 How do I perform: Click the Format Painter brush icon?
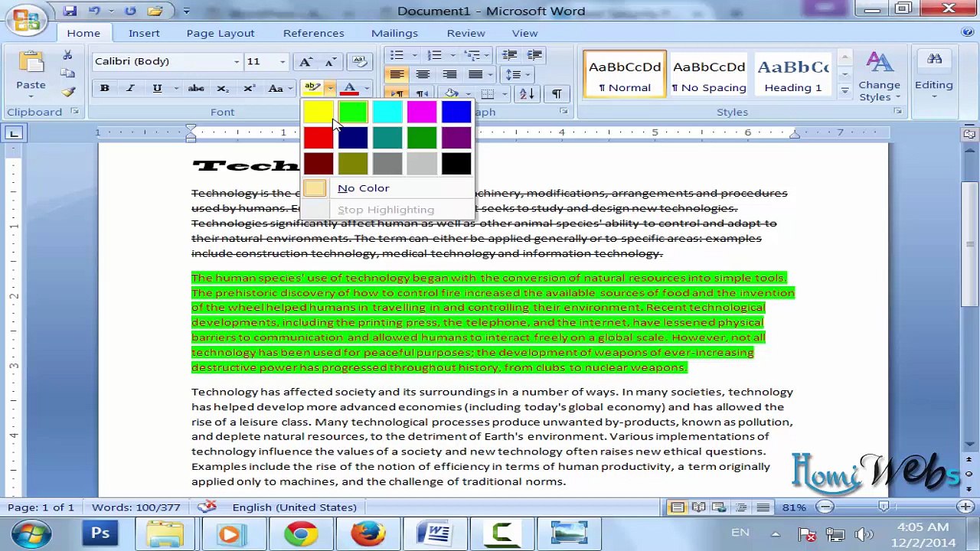coord(67,92)
